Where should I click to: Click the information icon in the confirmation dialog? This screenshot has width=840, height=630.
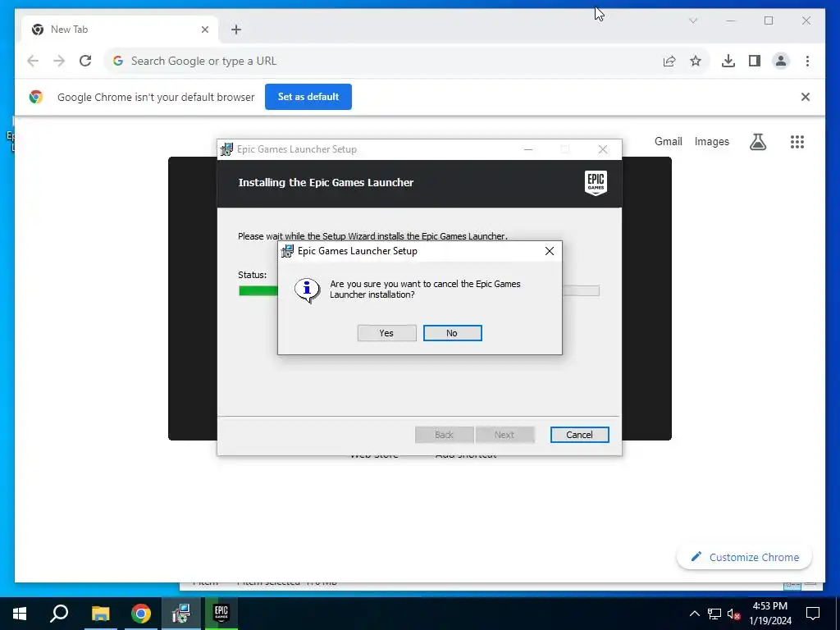pos(307,290)
